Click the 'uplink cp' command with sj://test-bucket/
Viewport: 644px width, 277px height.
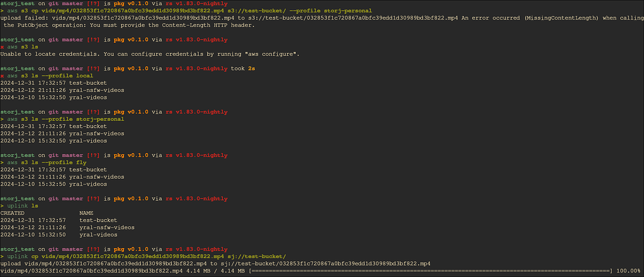pos(146,256)
